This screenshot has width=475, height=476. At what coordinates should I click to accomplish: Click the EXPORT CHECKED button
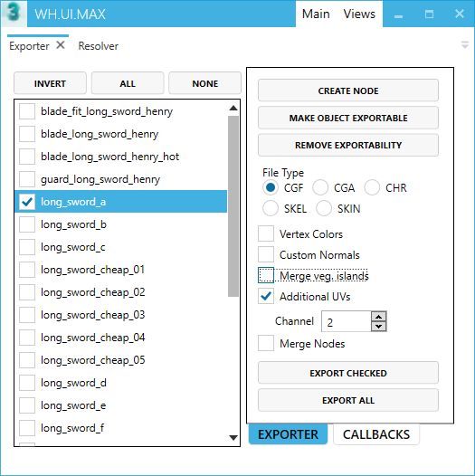348,373
